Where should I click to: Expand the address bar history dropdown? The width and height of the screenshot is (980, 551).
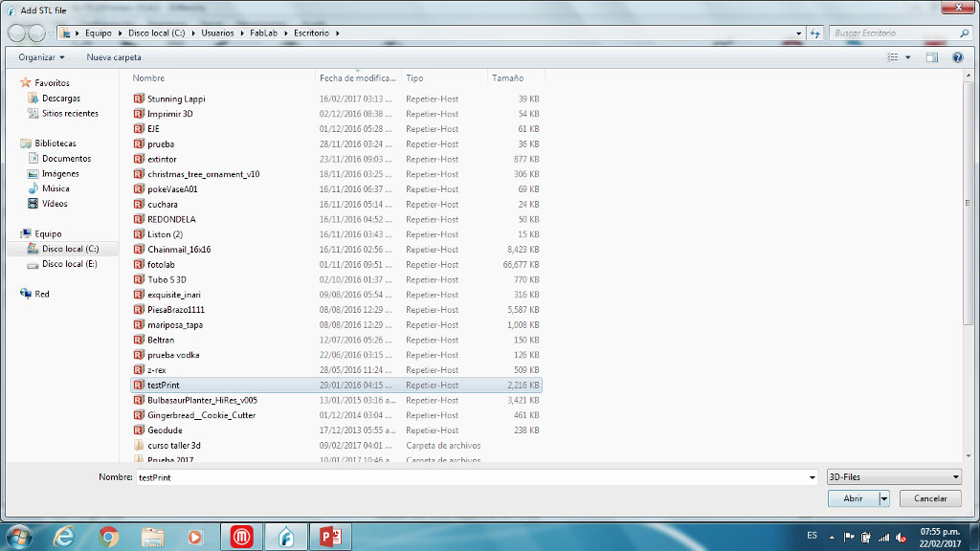pos(799,33)
